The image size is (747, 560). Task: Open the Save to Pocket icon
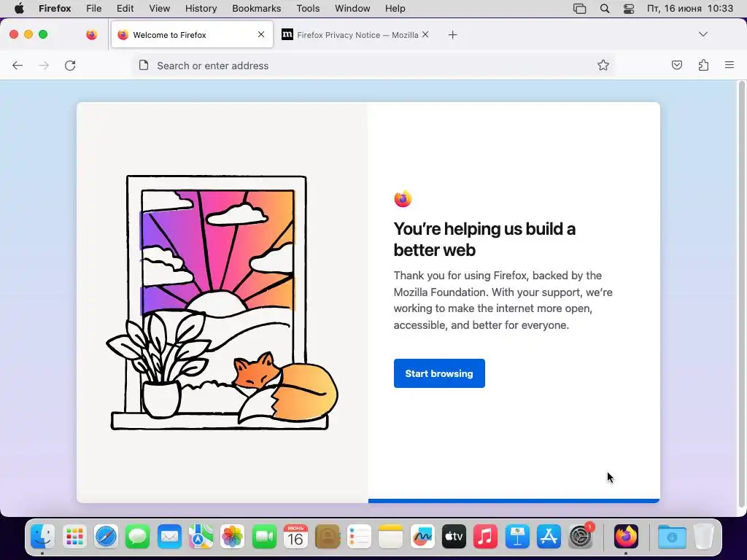coord(676,65)
